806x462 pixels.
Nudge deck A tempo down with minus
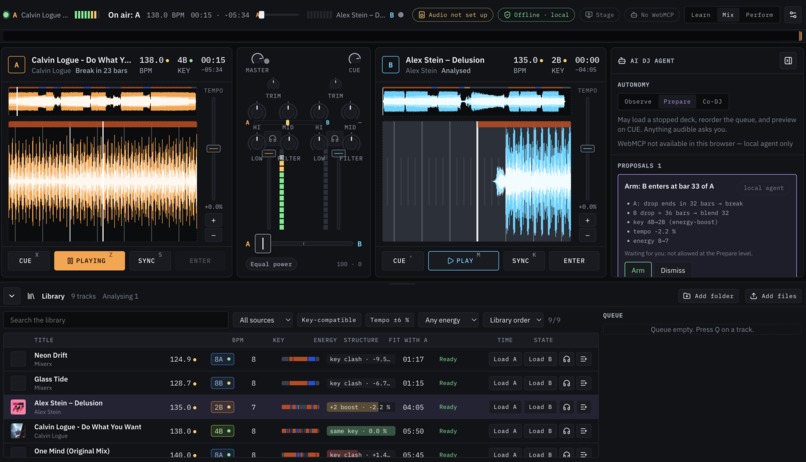pyautogui.click(x=213, y=235)
